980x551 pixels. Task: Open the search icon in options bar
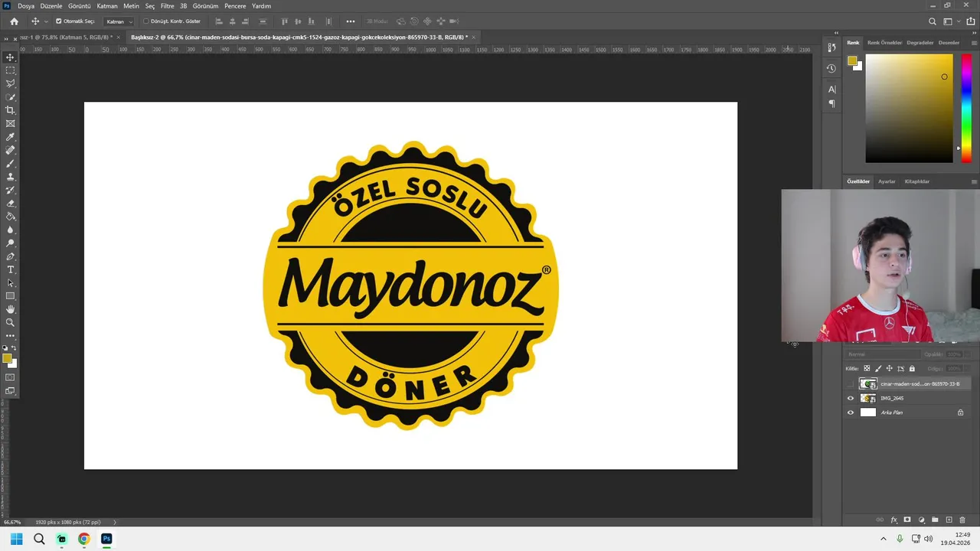click(x=932, y=21)
